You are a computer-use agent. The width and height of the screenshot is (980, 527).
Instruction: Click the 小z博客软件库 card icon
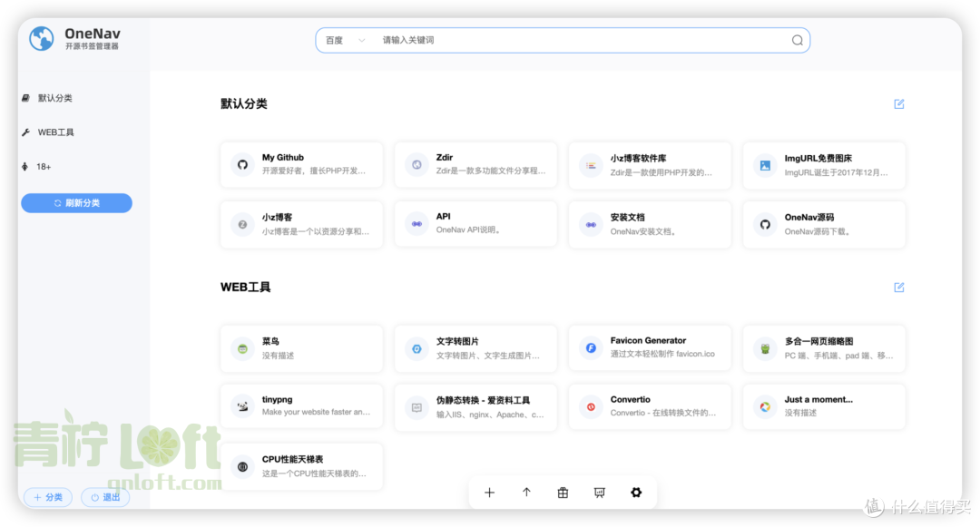pyautogui.click(x=591, y=165)
